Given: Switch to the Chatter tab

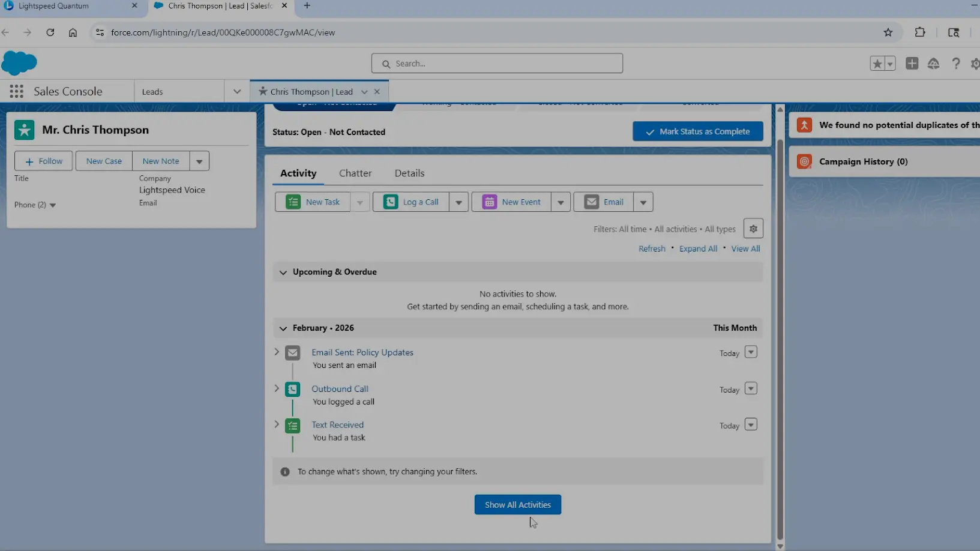Looking at the screenshot, I should (355, 173).
